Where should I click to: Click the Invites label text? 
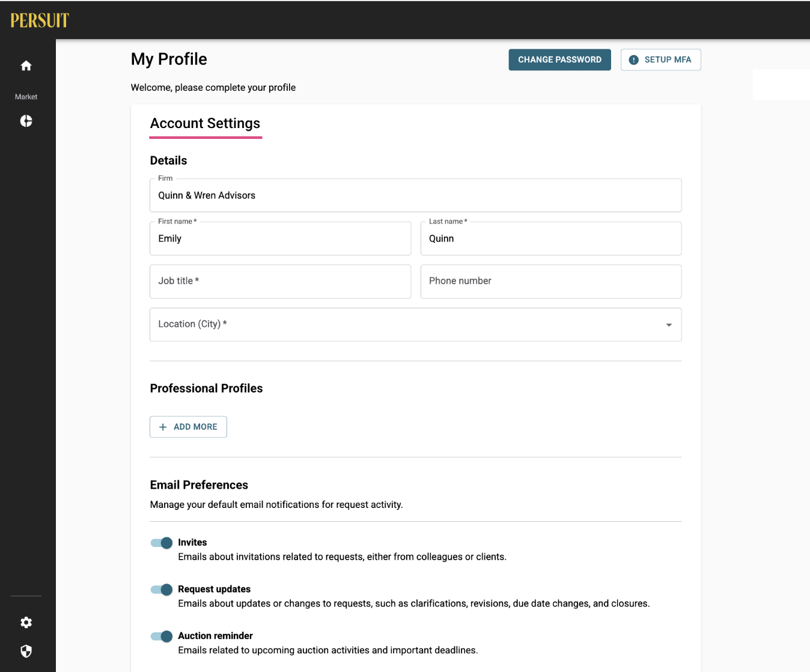coord(192,543)
